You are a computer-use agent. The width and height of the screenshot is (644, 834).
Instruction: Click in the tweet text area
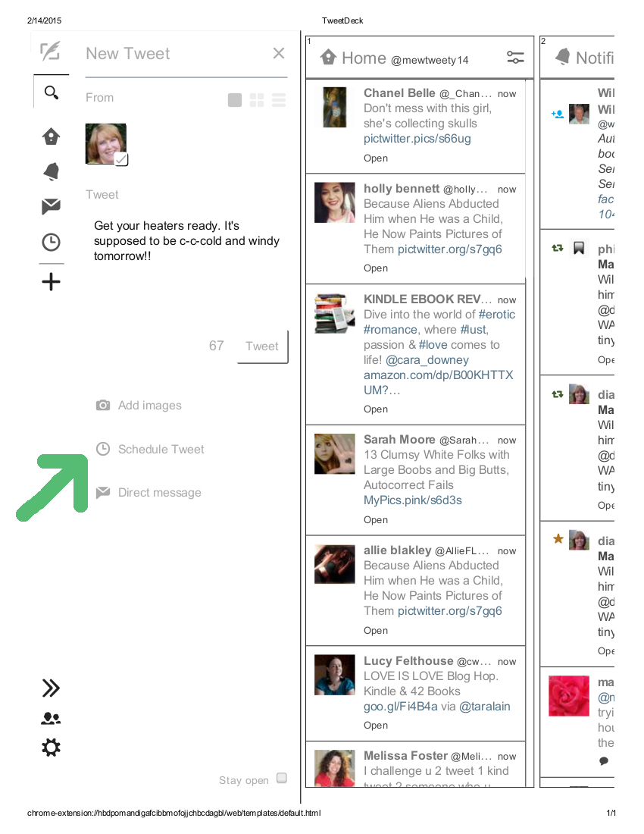186,266
